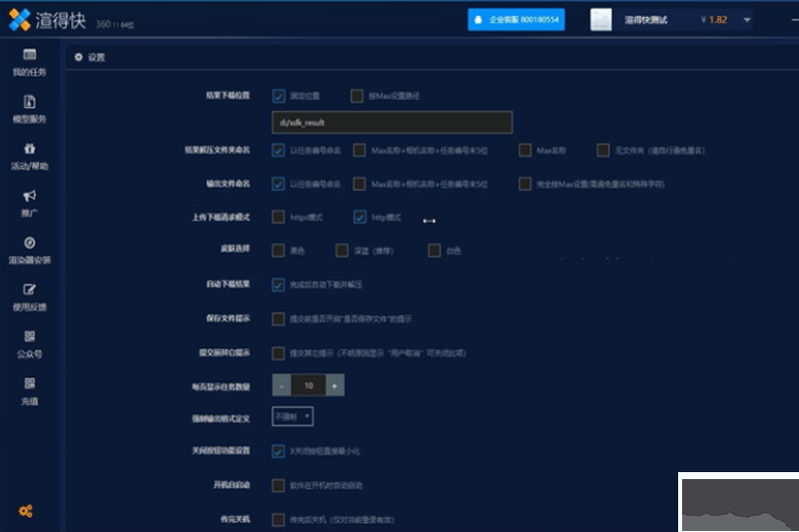This screenshot has height=532, width=799.
Task: Open 渲染器安装 in the sidebar
Action: [30, 251]
